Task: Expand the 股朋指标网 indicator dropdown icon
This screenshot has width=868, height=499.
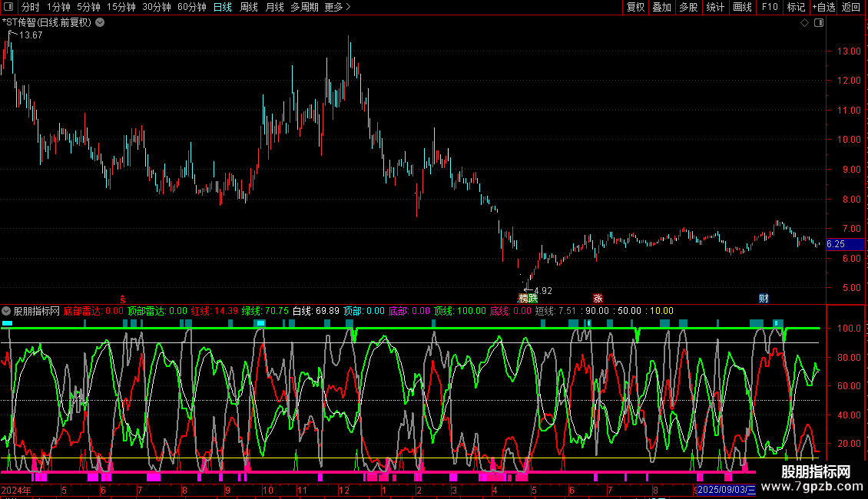Action: (x=6, y=311)
